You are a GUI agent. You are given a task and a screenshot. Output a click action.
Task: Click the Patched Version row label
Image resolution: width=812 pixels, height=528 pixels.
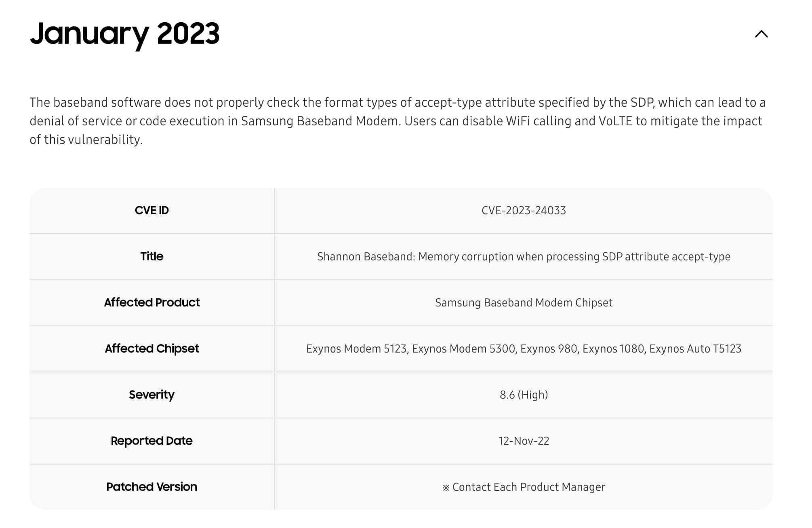(151, 487)
